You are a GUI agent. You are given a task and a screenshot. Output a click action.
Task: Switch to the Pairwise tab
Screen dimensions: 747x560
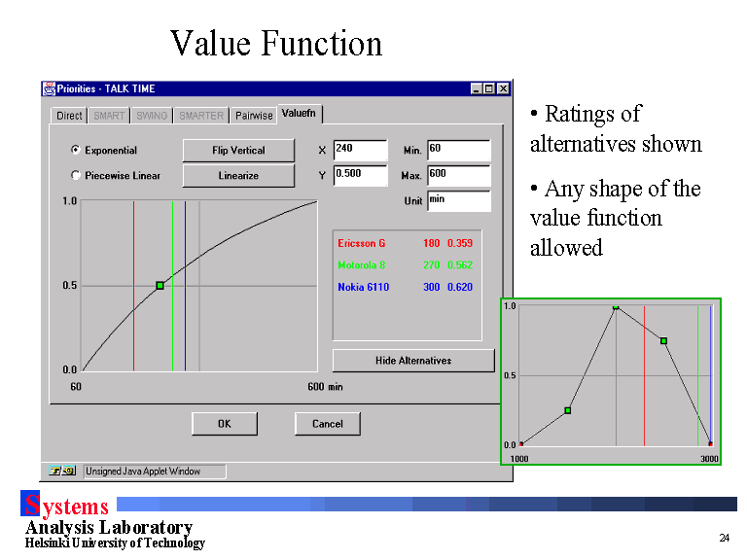click(x=254, y=116)
